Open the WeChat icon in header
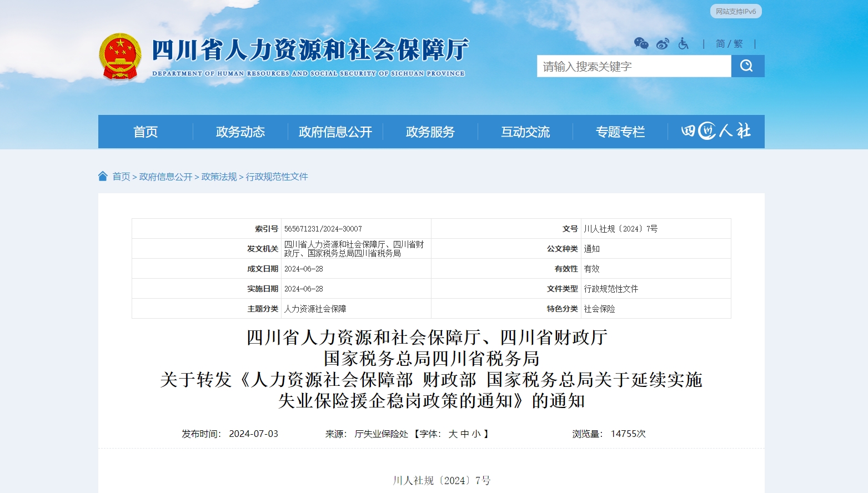 (641, 43)
